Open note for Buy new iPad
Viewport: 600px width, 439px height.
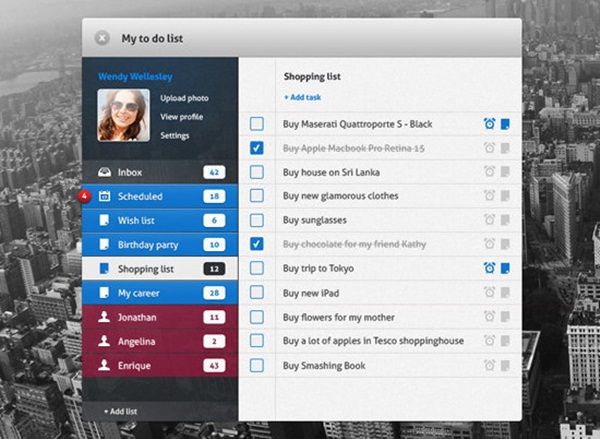(505, 293)
